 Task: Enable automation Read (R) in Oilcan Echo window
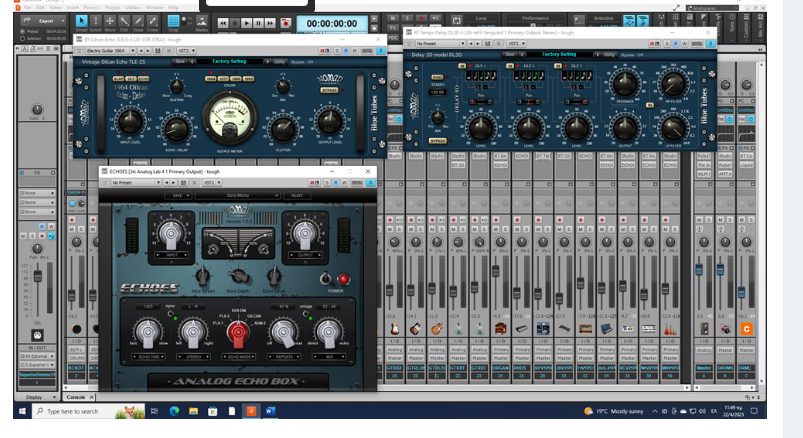pyautogui.click(x=346, y=51)
